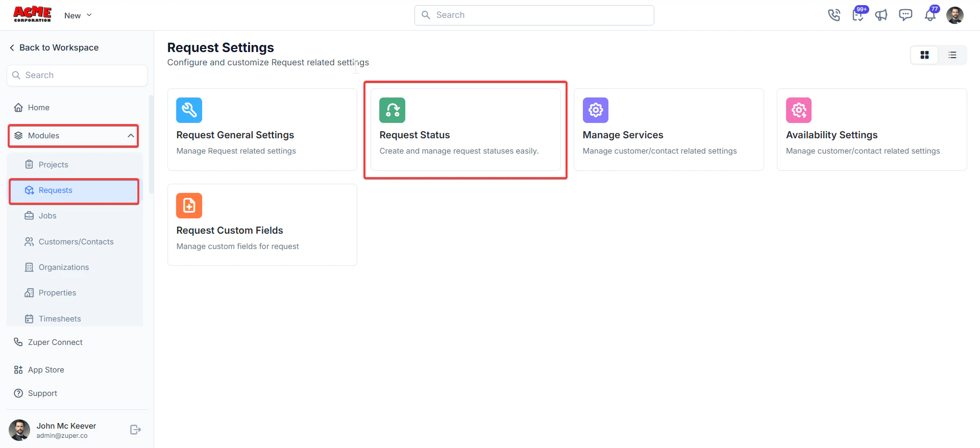Click the Organizations building icon
The image size is (980, 448).
(x=29, y=267)
